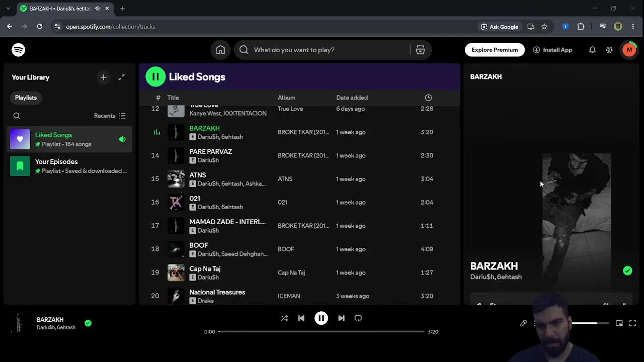
Task: Open Kanye West, XXXTENTACION artist link
Action: 228,113
